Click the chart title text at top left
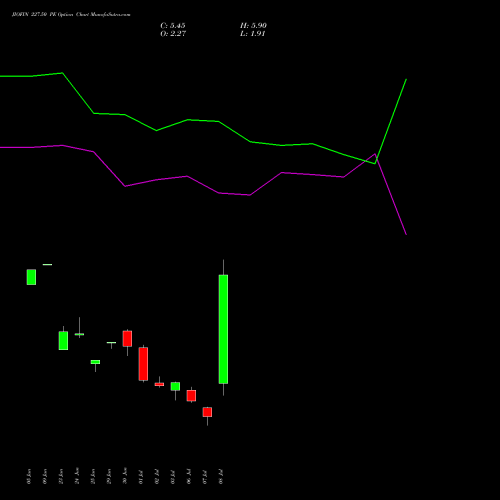Screen dimensions: 500x500 [x=71, y=14]
